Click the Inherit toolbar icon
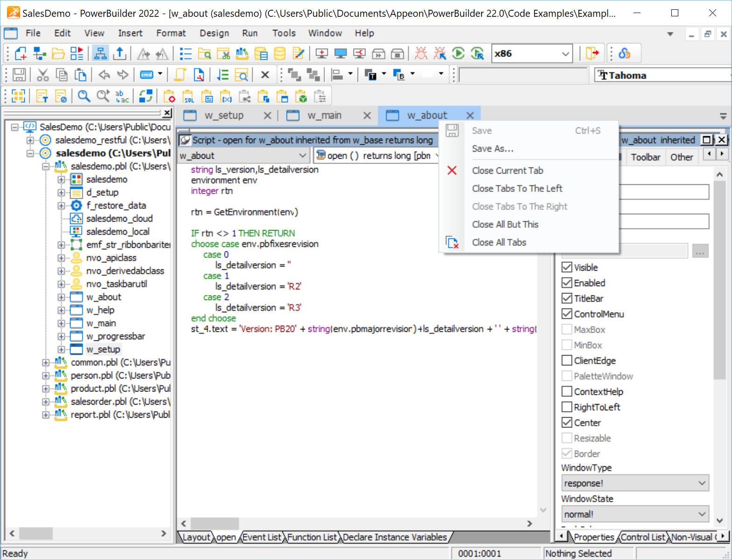This screenshot has height=560, width=732. [40, 54]
